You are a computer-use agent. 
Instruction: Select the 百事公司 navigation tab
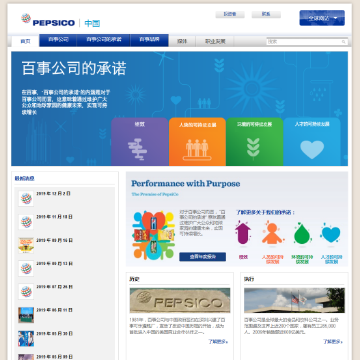(58, 40)
